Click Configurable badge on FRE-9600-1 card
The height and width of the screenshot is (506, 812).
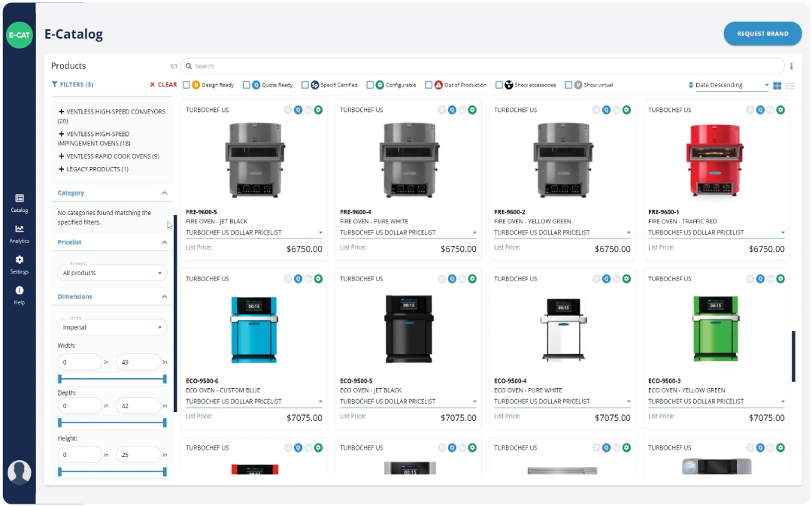(x=780, y=110)
